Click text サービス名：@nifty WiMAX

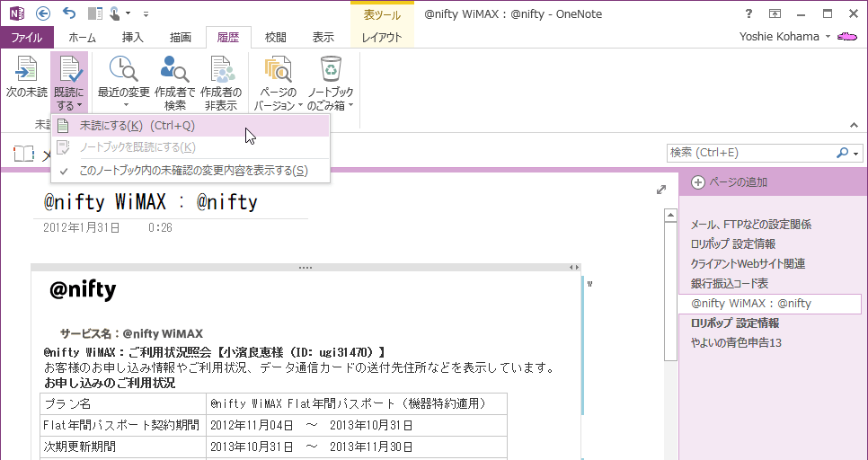pos(131,334)
